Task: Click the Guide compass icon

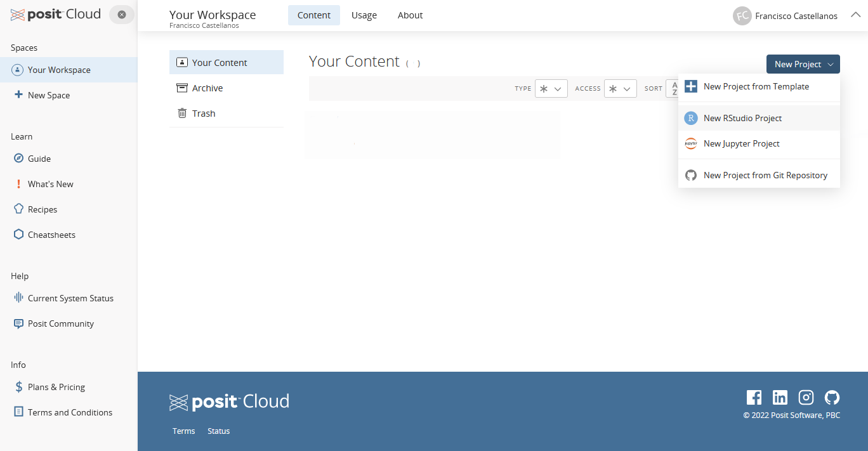Action: 18,159
